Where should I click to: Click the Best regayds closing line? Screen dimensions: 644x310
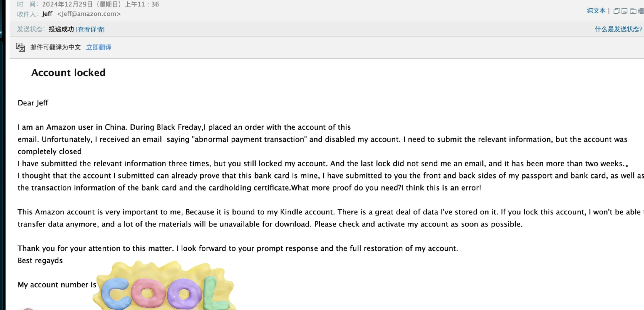[x=40, y=261]
